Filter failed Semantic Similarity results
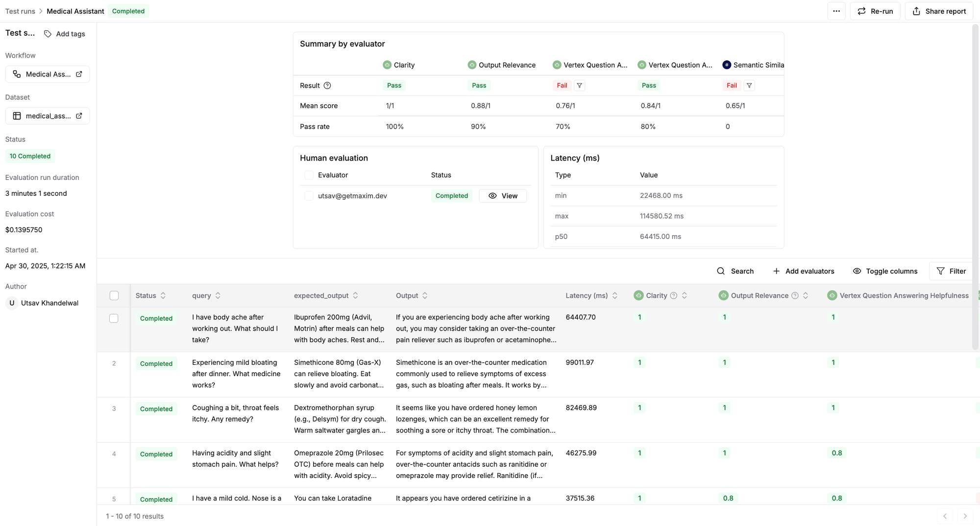The width and height of the screenshot is (980, 526). [x=749, y=86]
